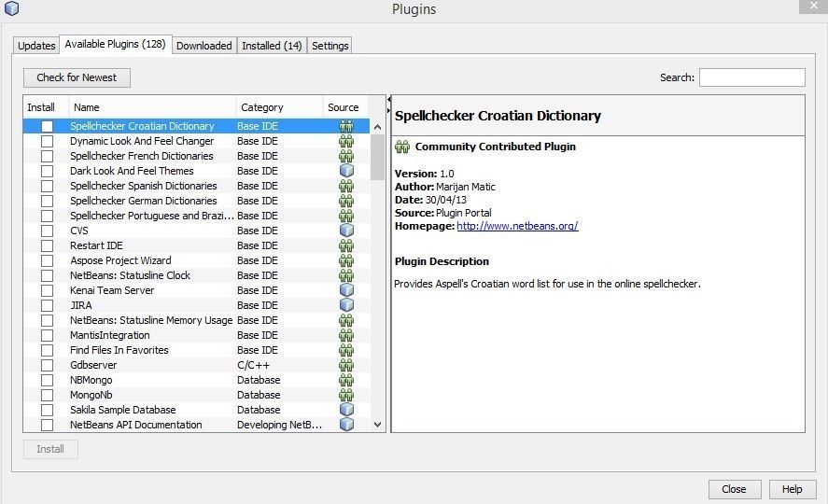Viewport: 828px width, 504px height.
Task: Click the plugin list vertical scrollbar thumb
Action: point(377,158)
